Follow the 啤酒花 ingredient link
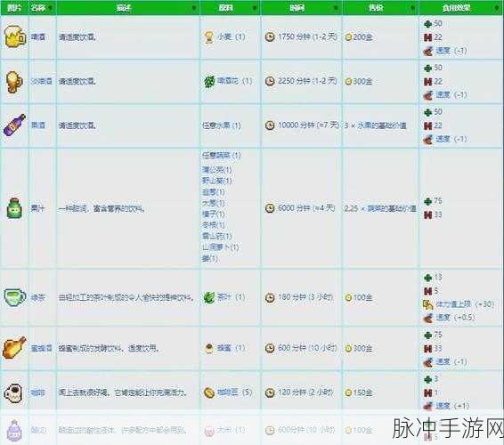The image size is (504, 445). [x=228, y=81]
